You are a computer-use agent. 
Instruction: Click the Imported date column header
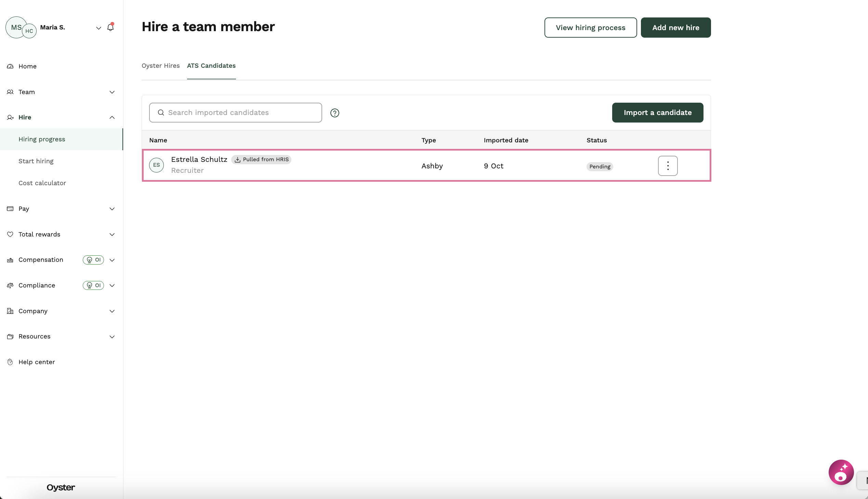click(x=506, y=140)
